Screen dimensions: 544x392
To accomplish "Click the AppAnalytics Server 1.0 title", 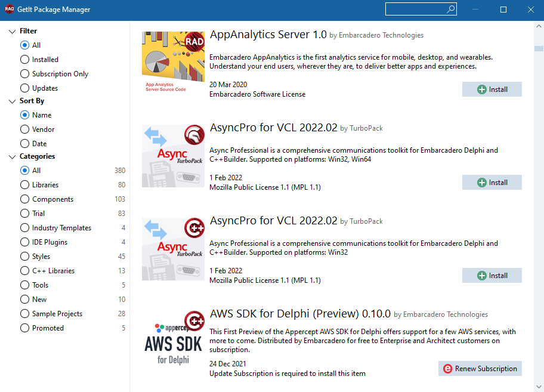I will (x=268, y=35).
